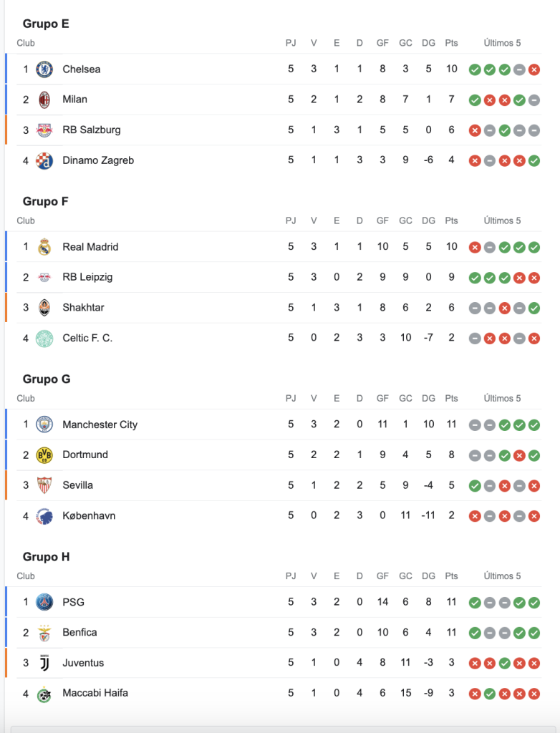Click the Manchester City crest
Viewport: 560px width, 733px height.
[44, 424]
